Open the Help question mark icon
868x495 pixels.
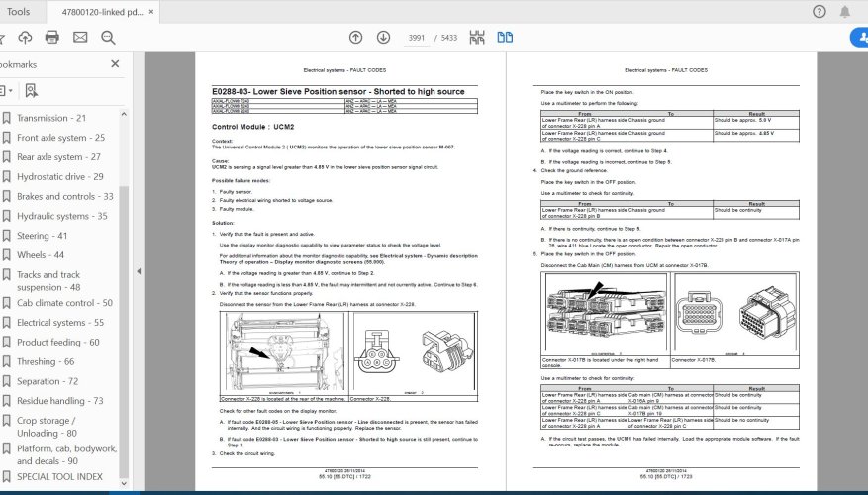pos(819,12)
